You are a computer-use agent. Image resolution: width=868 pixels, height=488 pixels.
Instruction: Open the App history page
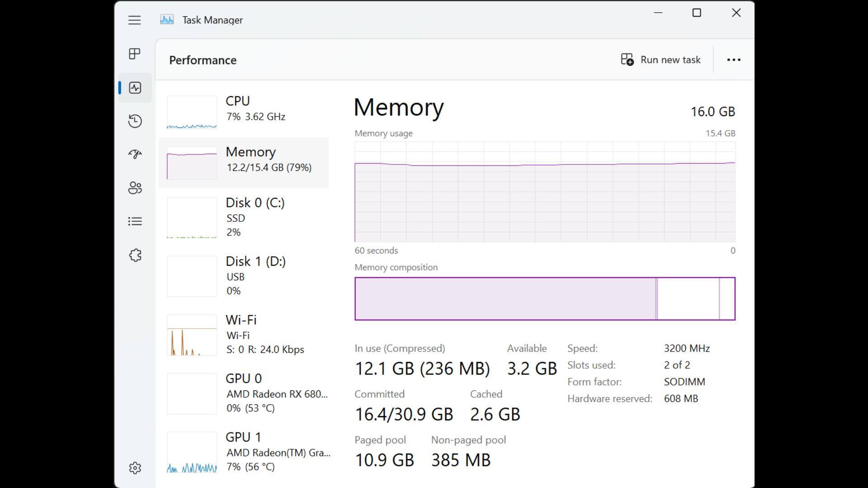pyautogui.click(x=135, y=121)
